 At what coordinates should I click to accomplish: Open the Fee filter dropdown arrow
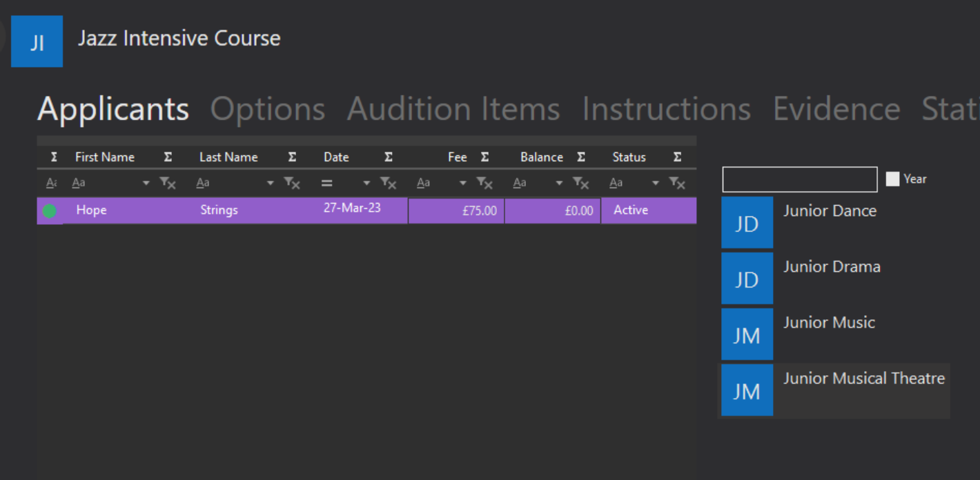(463, 183)
